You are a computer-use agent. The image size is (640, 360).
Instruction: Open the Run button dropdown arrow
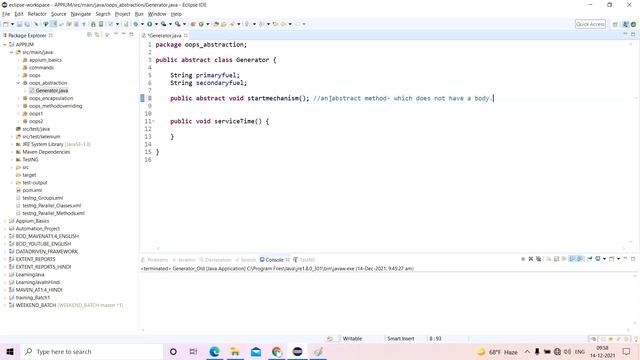[156, 24]
